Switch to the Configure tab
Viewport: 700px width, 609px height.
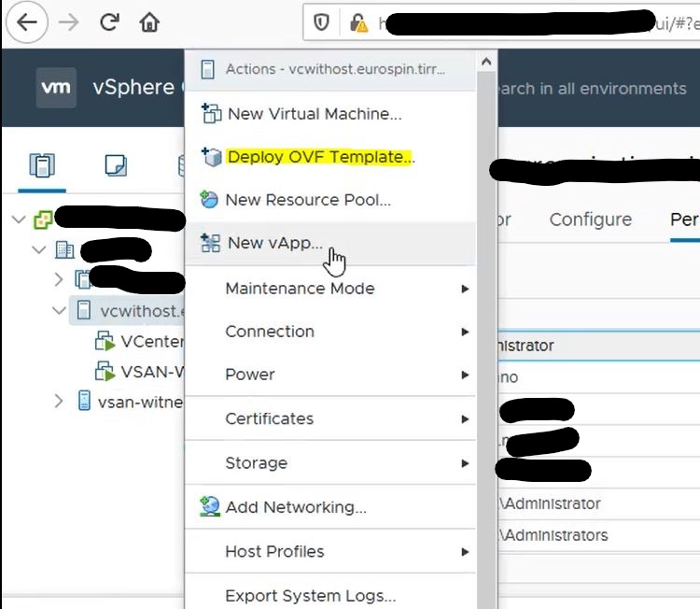tap(590, 220)
